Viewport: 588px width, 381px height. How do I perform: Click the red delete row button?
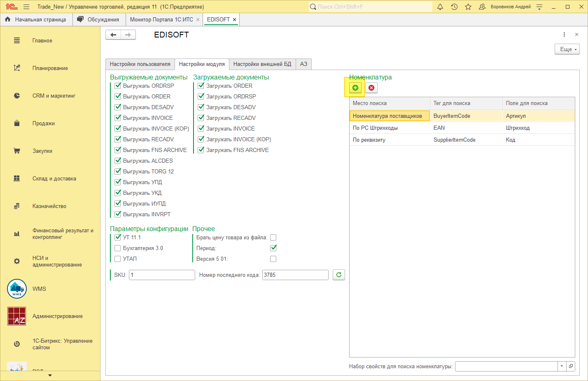(371, 88)
